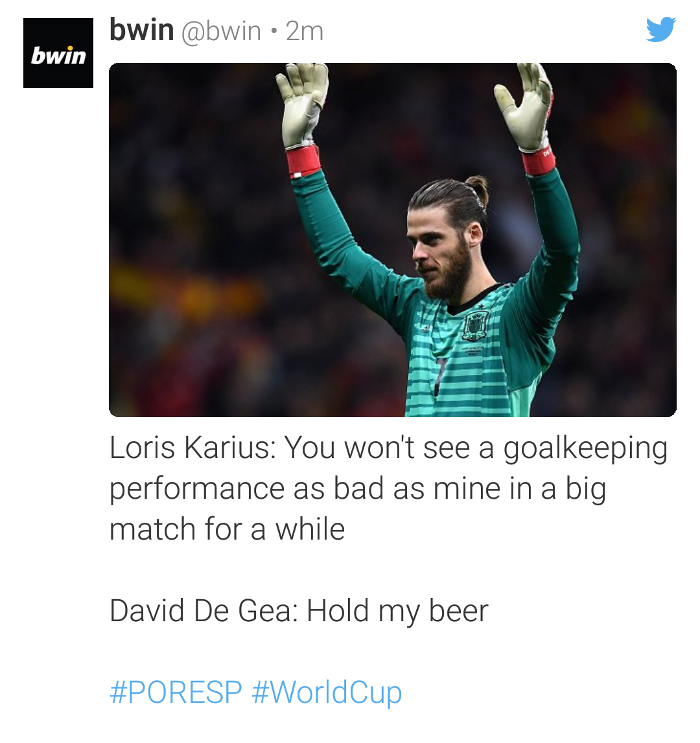Open the bwin profile avatar
700x743 pixels.
(58, 53)
